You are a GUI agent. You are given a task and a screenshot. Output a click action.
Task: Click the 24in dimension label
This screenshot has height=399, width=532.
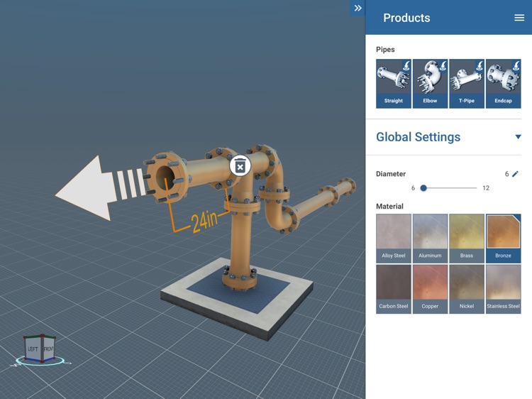204,221
